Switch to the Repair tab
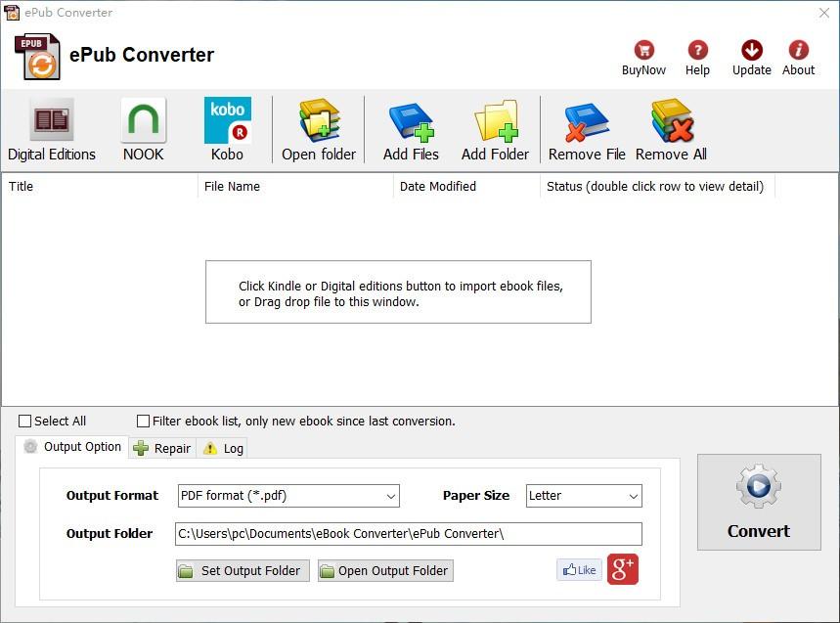 [x=162, y=448]
